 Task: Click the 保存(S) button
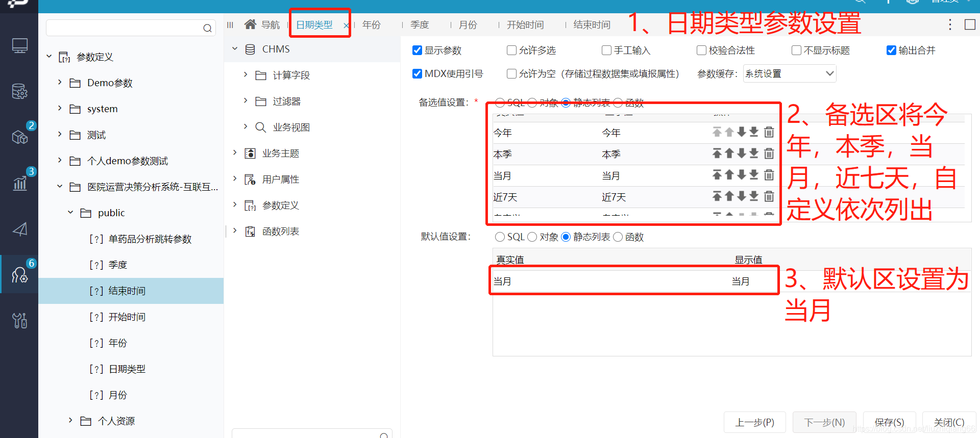[x=890, y=422]
